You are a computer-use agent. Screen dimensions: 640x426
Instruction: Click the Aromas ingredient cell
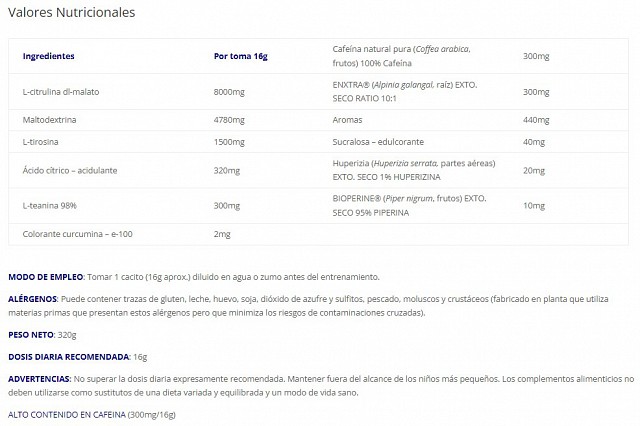(x=347, y=120)
